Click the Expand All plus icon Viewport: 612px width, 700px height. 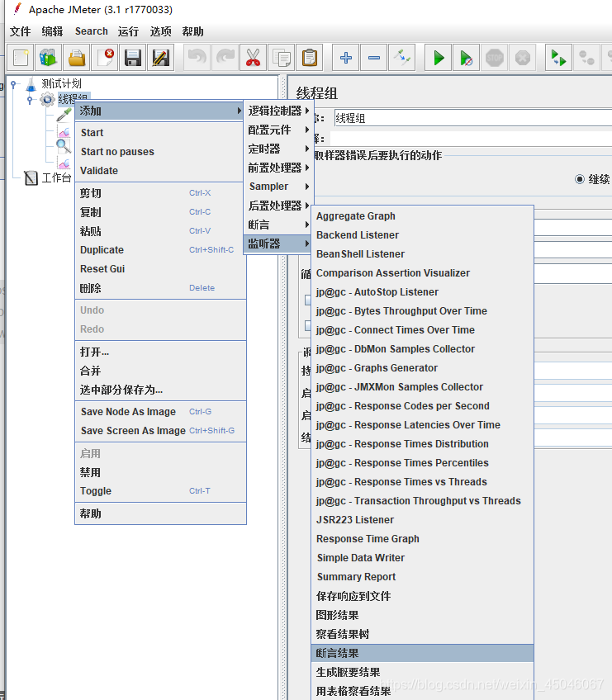[x=346, y=58]
